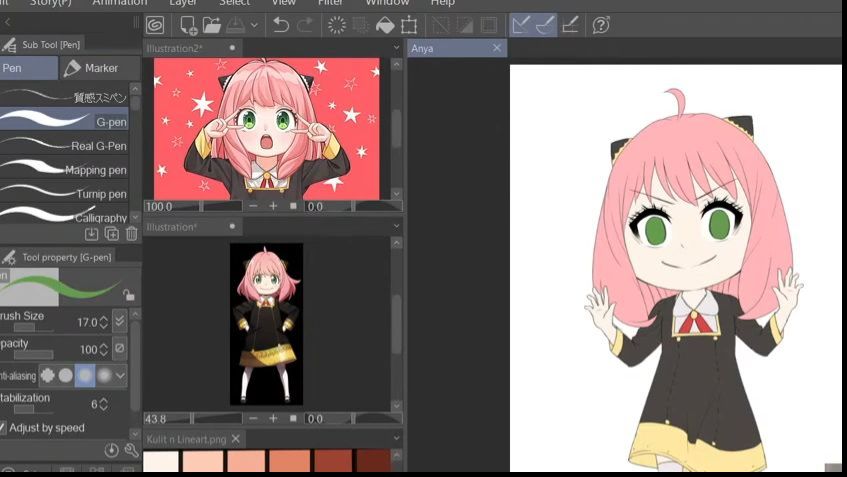847x477 pixels.
Task: Zoom in on Illustration2 with plus icon
Action: coord(273,206)
